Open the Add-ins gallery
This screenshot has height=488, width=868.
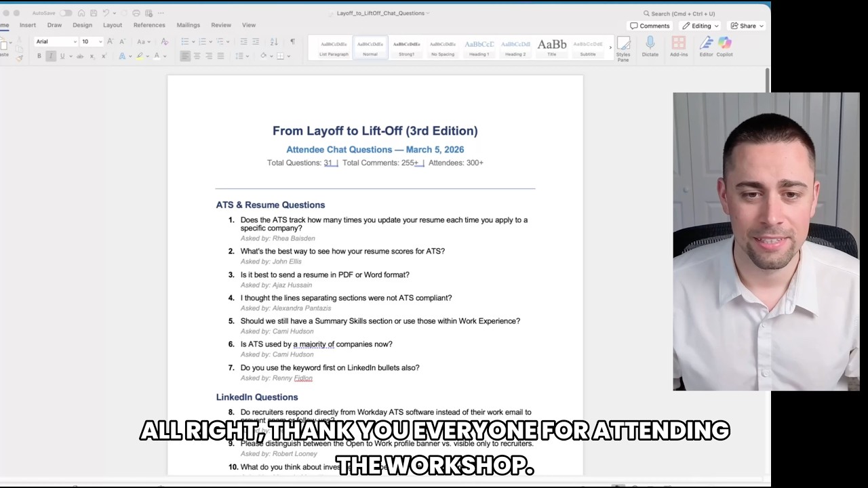point(678,46)
